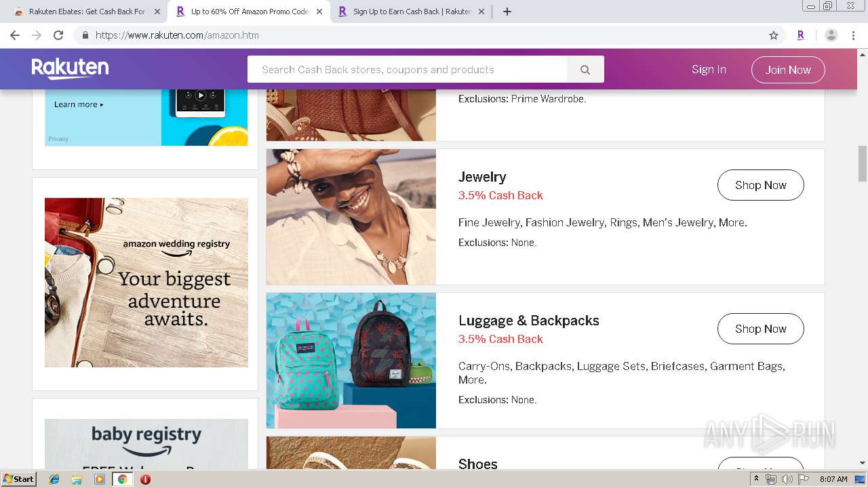Click Luggage 3.5% Cash Back text
This screenshot has height=488, width=868.
click(x=500, y=339)
